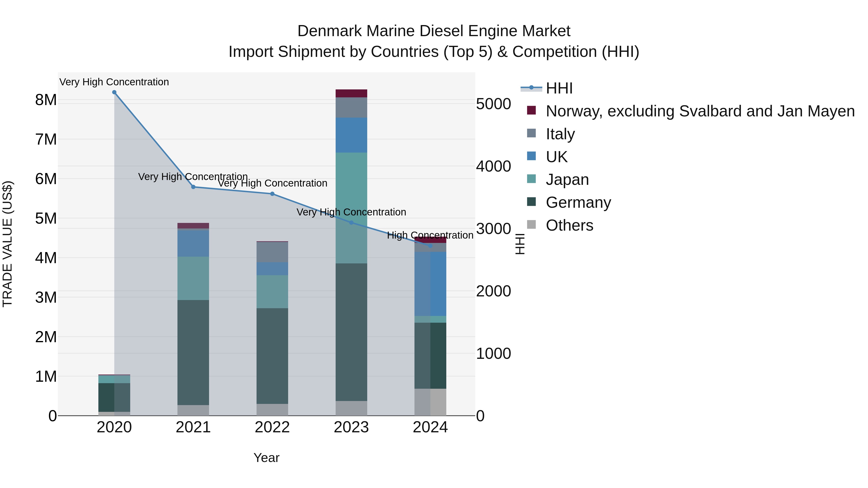Click the chart title 'Denmark Marine Diesel Engine Market'
The width and height of the screenshot is (868, 488).
click(434, 31)
